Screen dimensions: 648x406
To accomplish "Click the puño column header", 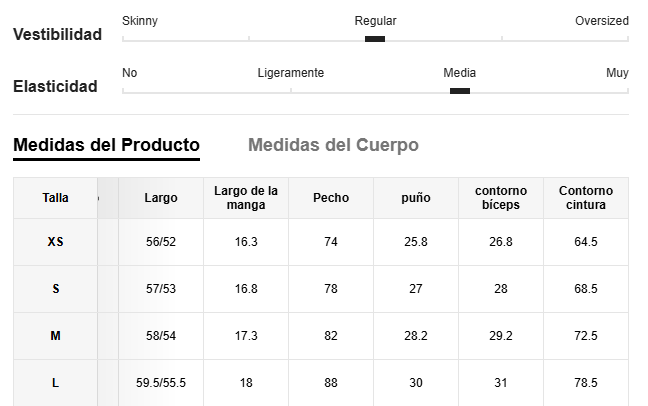I will click(x=416, y=198).
